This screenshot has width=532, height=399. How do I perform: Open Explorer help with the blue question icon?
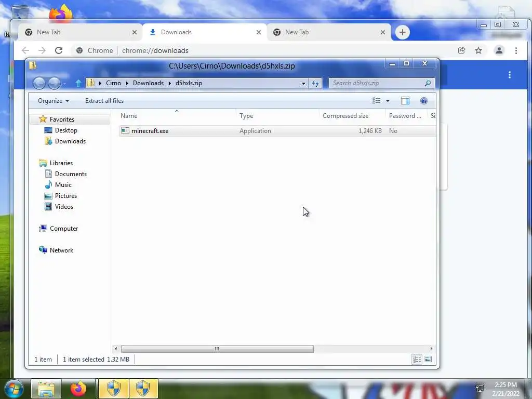click(x=424, y=101)
